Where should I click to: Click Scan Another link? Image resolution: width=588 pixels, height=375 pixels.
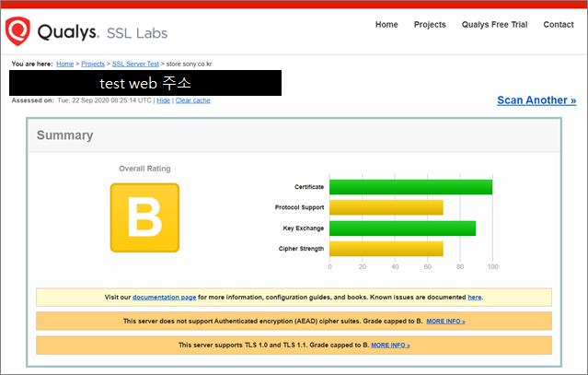point(536,100)
